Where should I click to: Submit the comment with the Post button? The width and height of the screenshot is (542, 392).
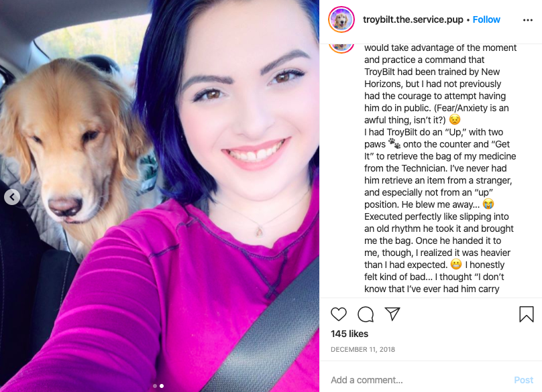pyautogui.click(x=523, y=380)
